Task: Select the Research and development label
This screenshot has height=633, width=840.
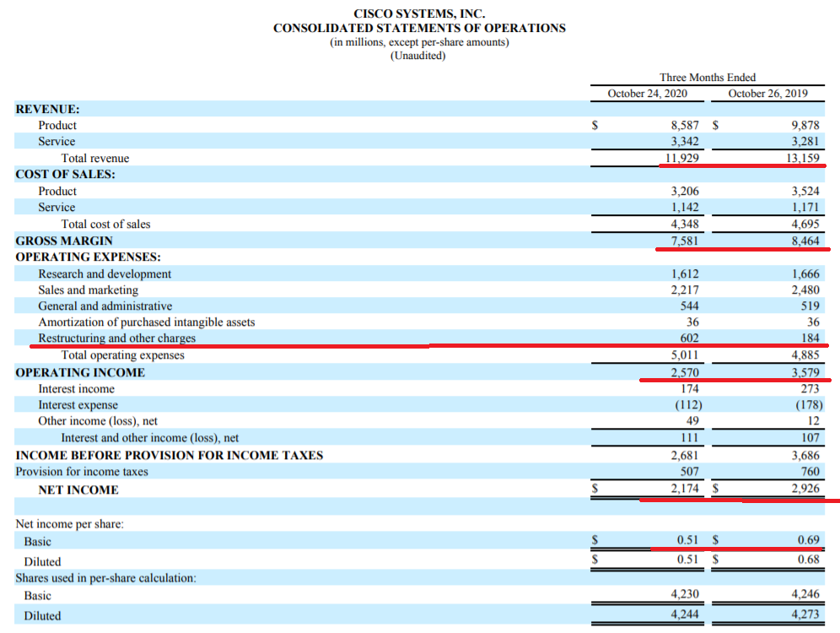Action: tap(105, 273)
